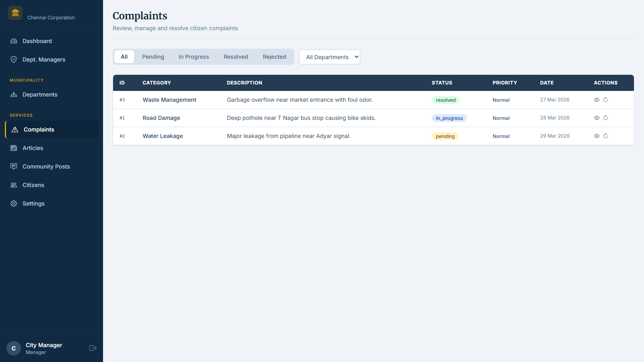The image size is (644, 362).
Task: Select the Dept. Managers shield icon
Action: coord(13,60)
